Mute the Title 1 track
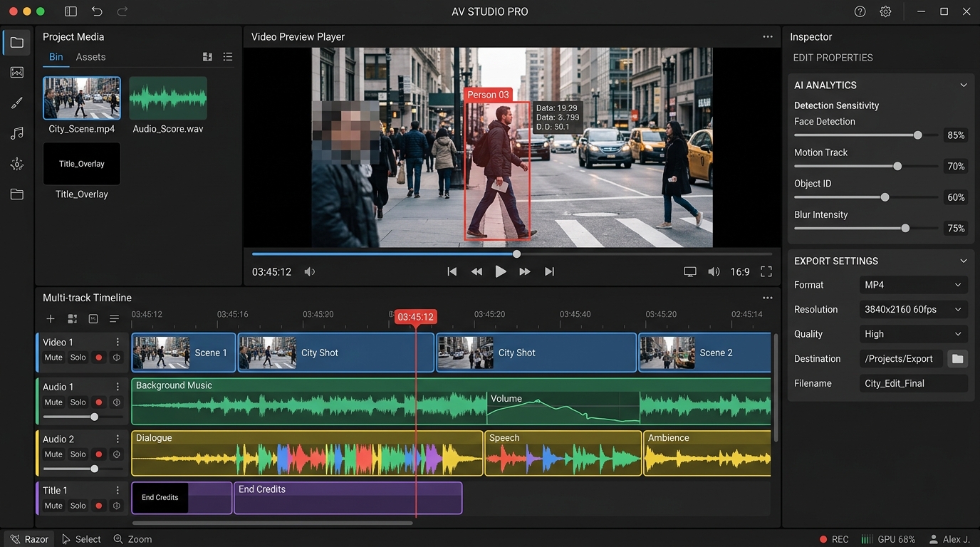 click(53, 506)
